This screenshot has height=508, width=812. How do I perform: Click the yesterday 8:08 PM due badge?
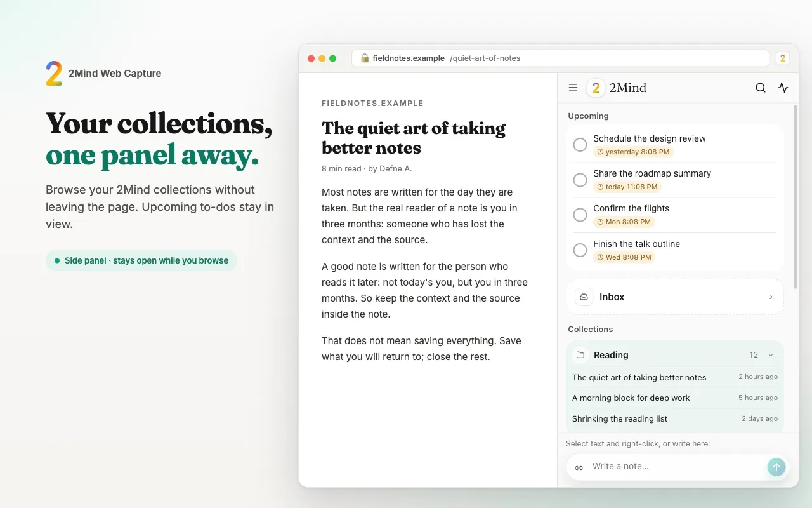(x=633, y=152)
